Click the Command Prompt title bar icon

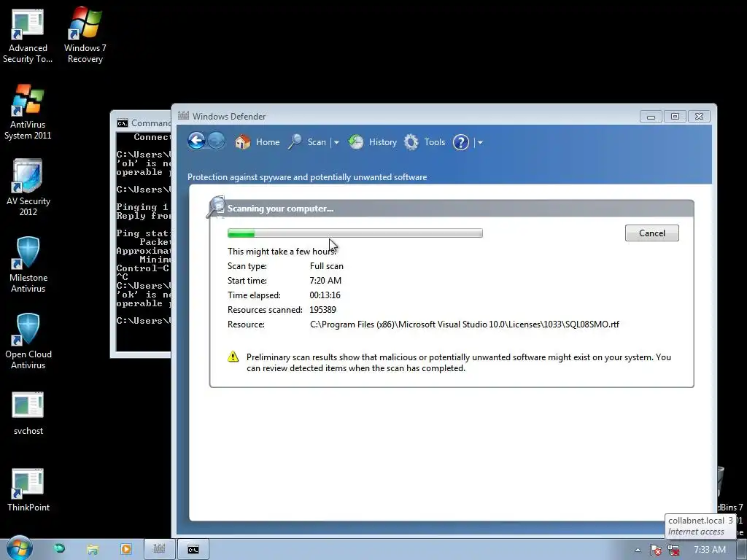[x=123, y=123]
